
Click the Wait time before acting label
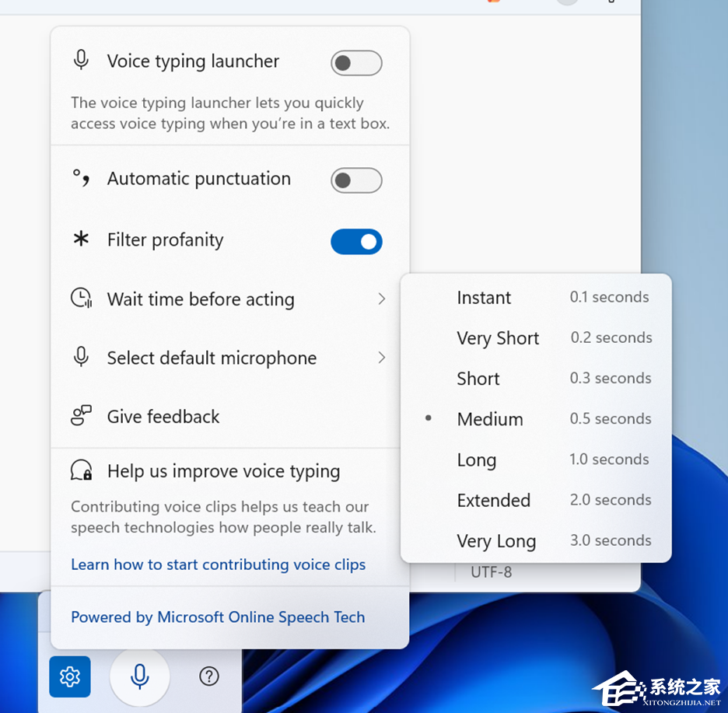(x=201, y=299)
